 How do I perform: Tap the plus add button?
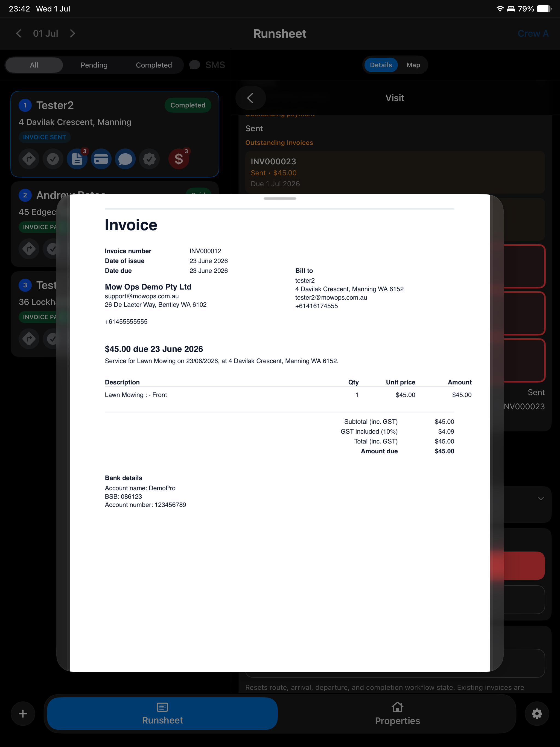[23, 714]
